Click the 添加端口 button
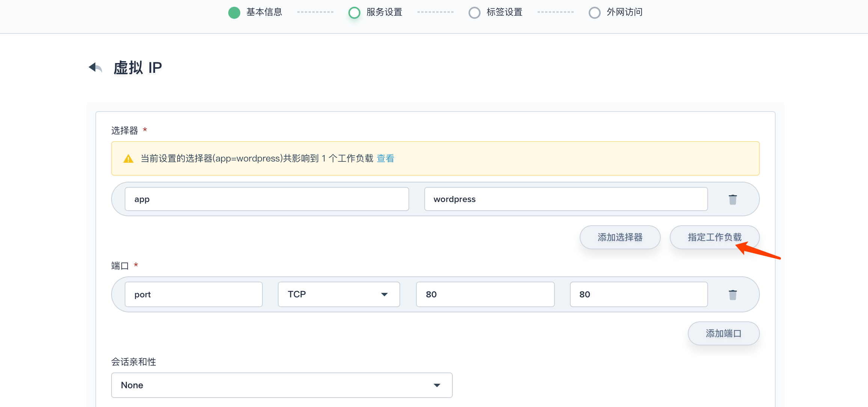This screenshot has height=407, width=868. [x=723, y=333]
